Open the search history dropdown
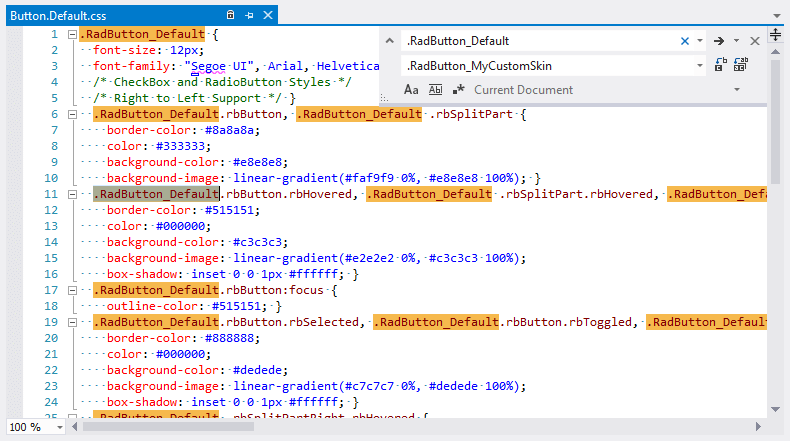This screenshot has width=790, height=441. pos(700,41)
